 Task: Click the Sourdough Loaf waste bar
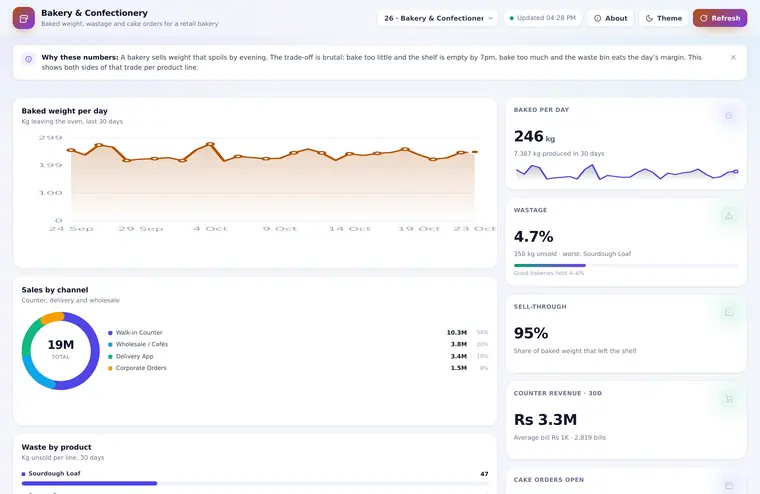[x=255, y=483]
